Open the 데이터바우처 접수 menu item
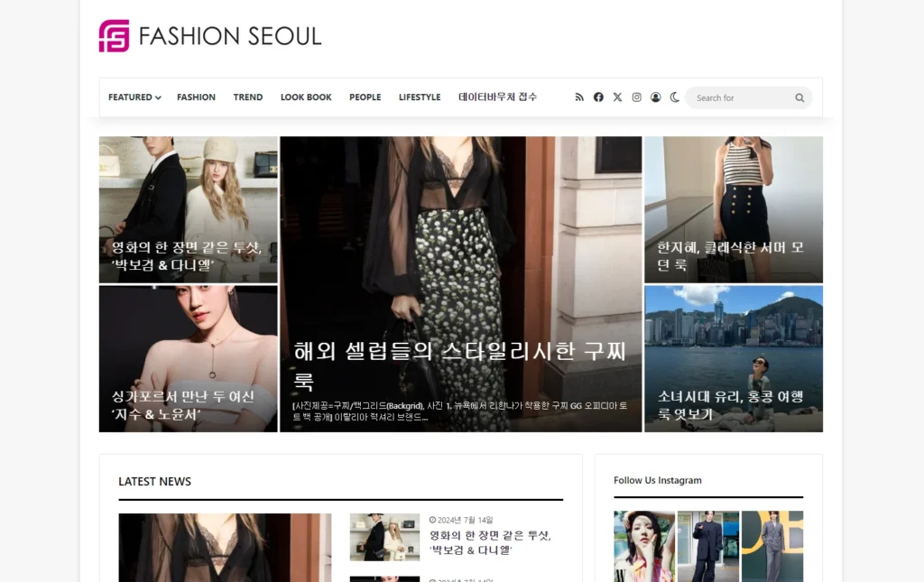The image size is (924, 582). 497,97
